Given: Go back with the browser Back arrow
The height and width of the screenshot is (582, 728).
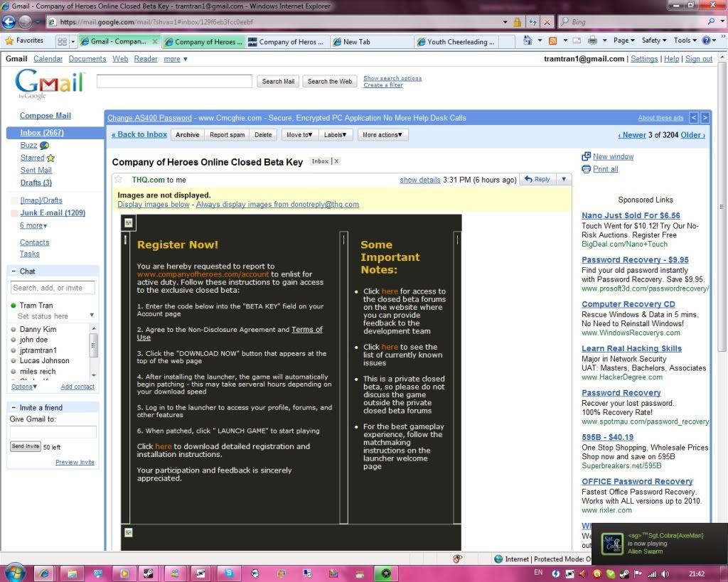Looking at the screenshot, I should tap(9, 21).
